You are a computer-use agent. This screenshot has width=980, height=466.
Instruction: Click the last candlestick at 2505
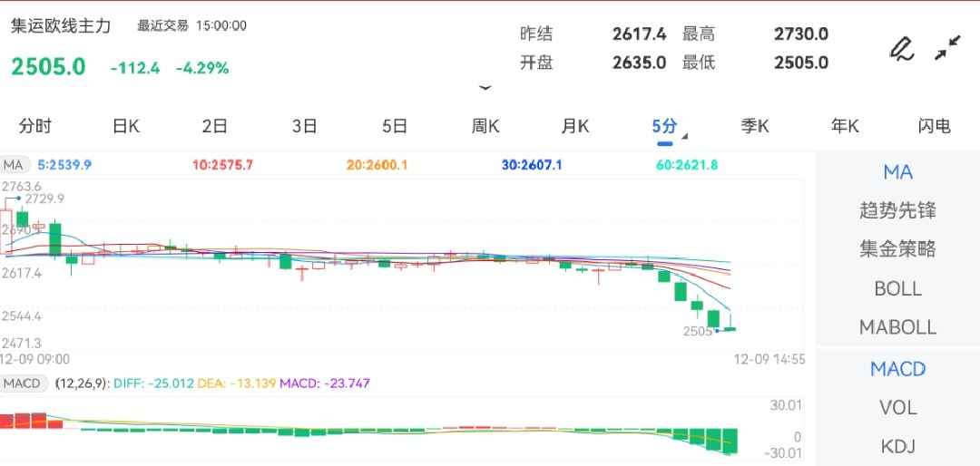pyautogui.click(x=730, y=327)
